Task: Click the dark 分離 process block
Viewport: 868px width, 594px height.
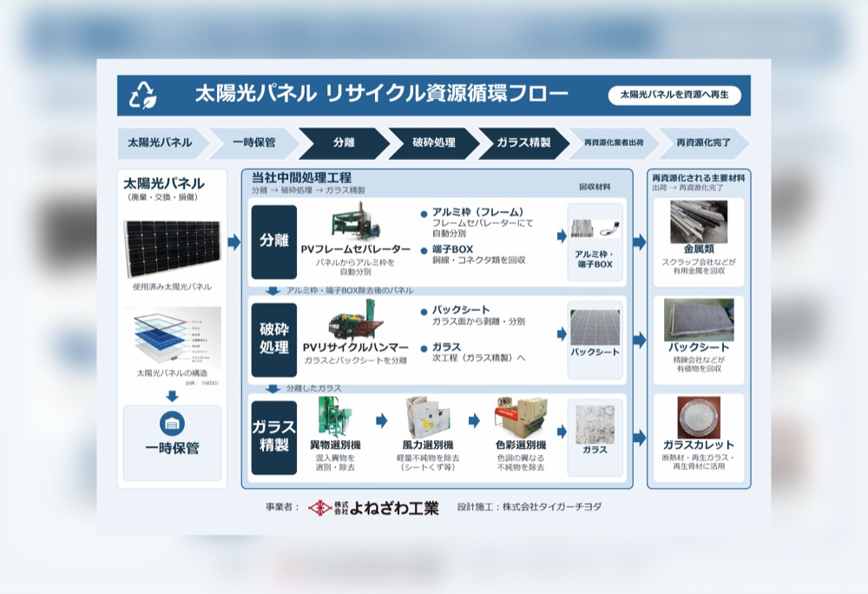Action: (x=274, y=242)
